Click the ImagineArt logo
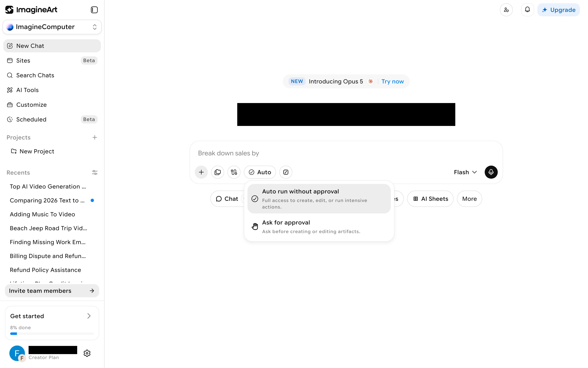The width and height of the screenshot is (588, 368). pos(31,10)
